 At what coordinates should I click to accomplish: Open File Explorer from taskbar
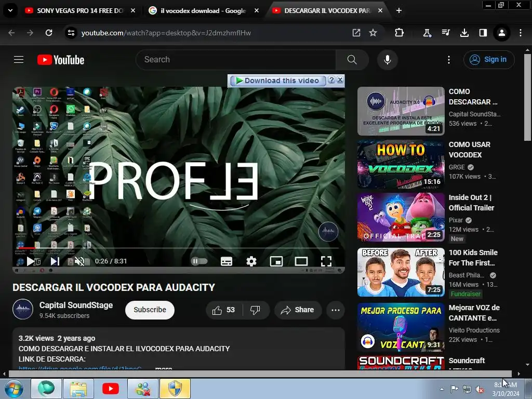coord(79,389)
